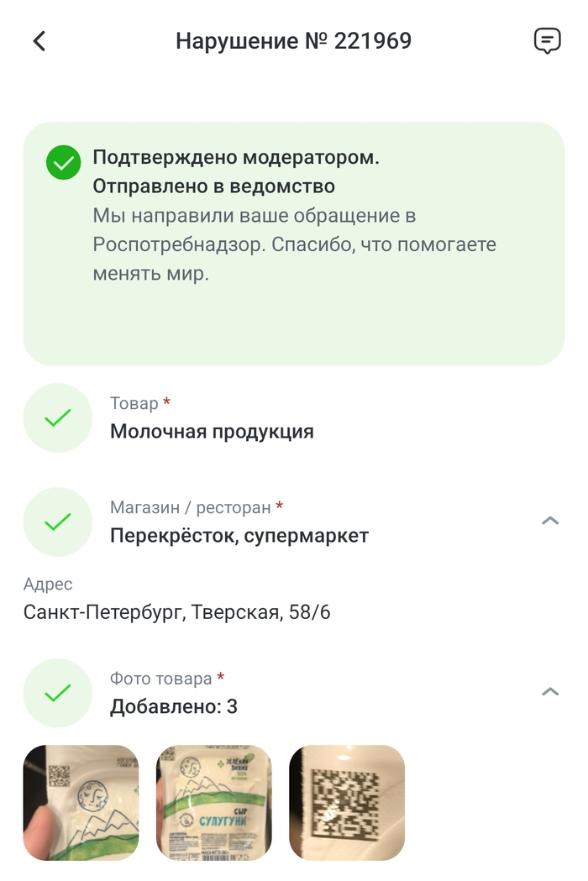Viewport: 588px width, 881px height.
Task: Tap the checkmark circle beside Магазин / ресторан
Action: [57, 522]
